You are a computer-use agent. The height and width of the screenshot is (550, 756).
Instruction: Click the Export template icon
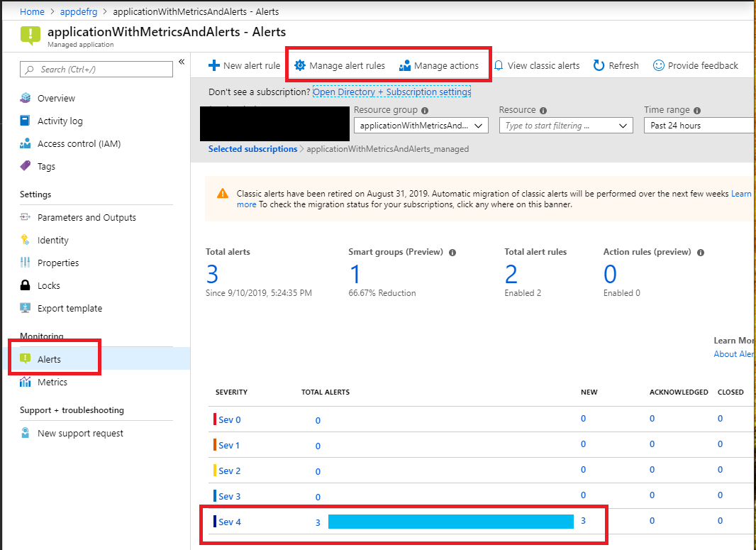point(25,308)
